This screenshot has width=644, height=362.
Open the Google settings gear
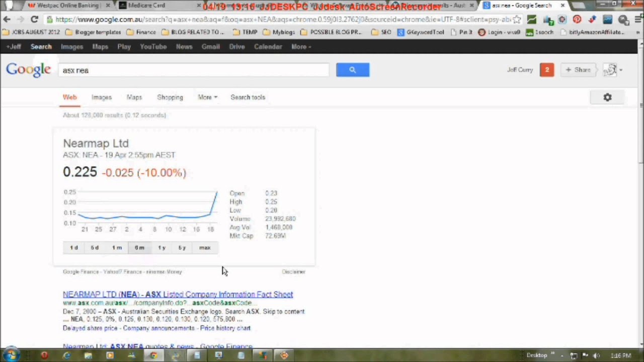[x=607, y=98]
